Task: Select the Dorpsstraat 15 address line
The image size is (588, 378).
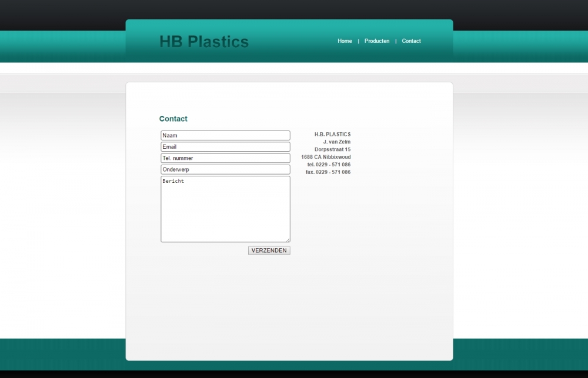Action: click(x=333, y=149)
